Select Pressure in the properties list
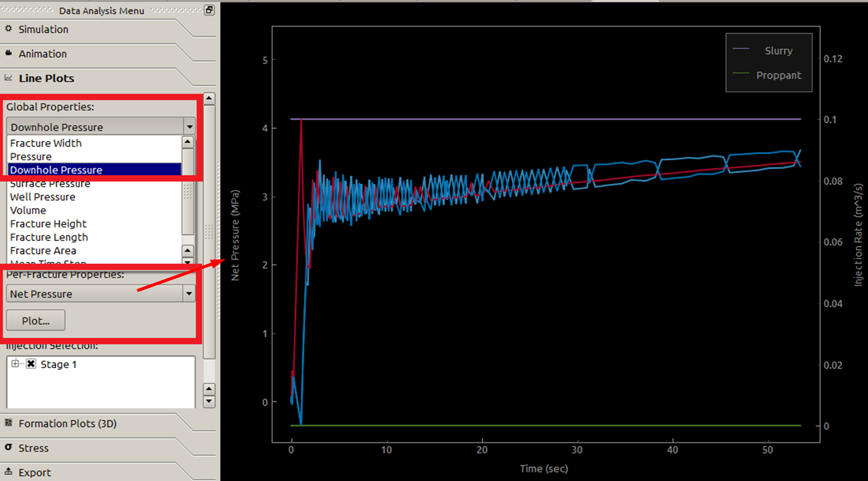The height and width of the screenshot is (481, 868). [94, 157]
